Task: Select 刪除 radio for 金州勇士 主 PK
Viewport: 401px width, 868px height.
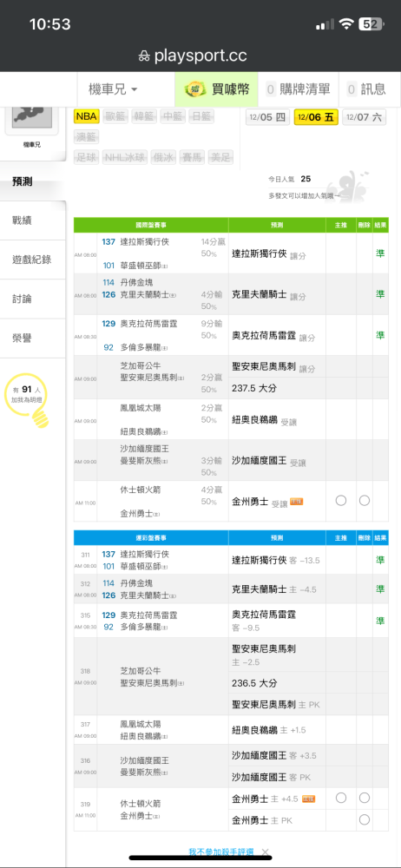Action: 364,820
